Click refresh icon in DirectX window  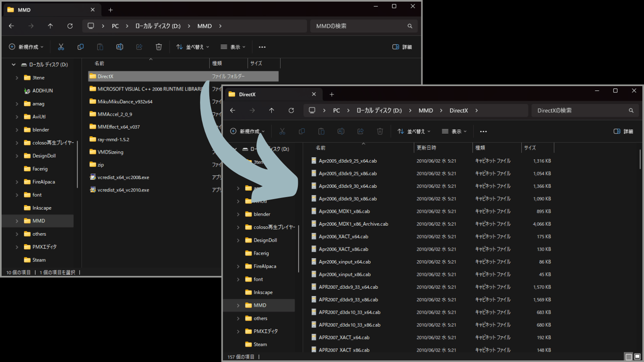pos(291,111)
